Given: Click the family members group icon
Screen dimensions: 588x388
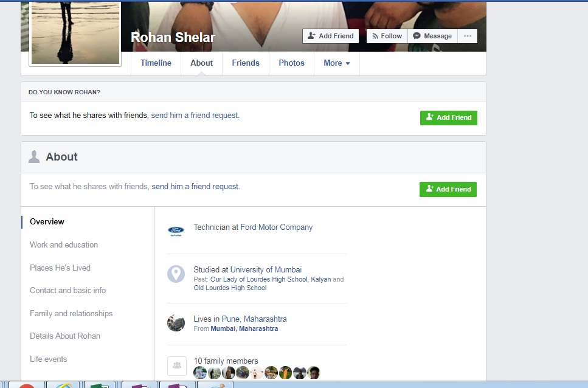Looking at the screenshot, I should tap(176, 366).
